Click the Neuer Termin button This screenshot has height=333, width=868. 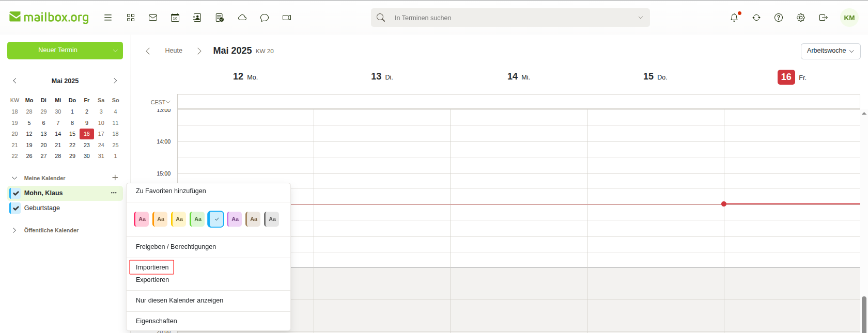(x=58, y=51)
